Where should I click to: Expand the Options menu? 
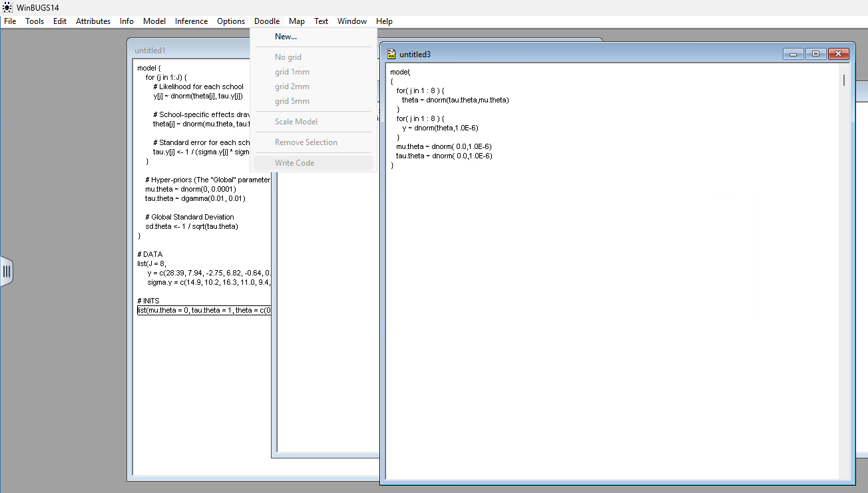[231, 21]
